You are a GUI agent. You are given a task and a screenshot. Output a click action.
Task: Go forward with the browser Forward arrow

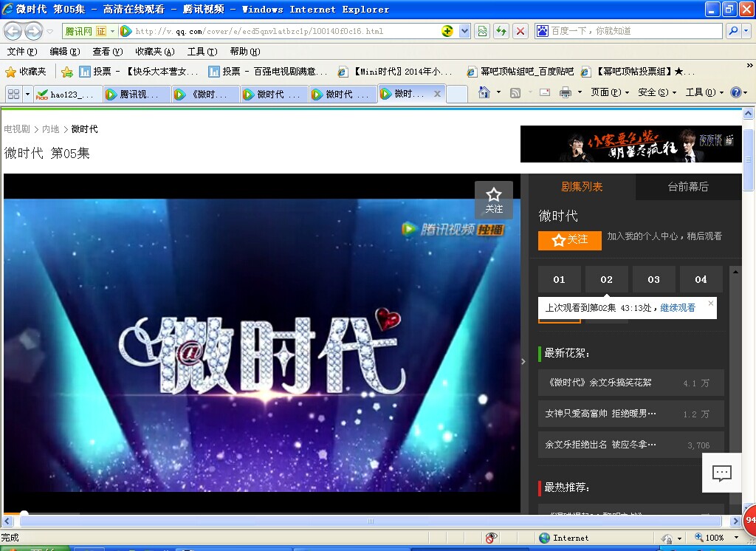click(33, 31)
